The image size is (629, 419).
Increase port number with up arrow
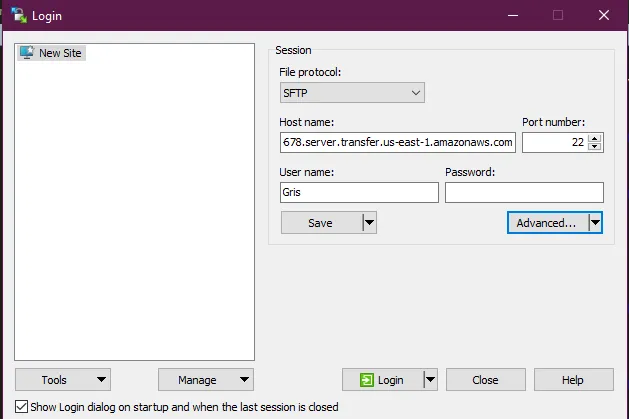pos(596,138)
